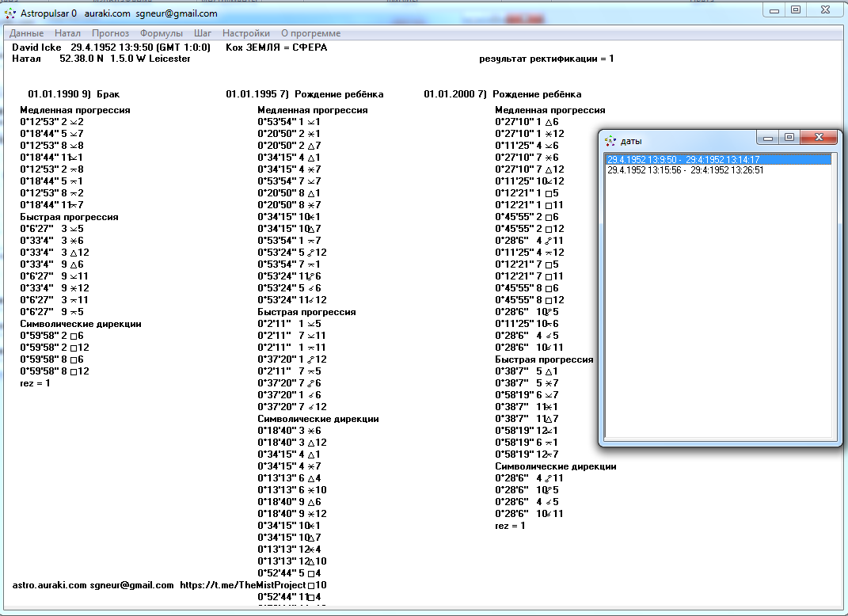Click the Шаг menu item
The width and height of the screenshot is (848, 616).
[203, 33]
